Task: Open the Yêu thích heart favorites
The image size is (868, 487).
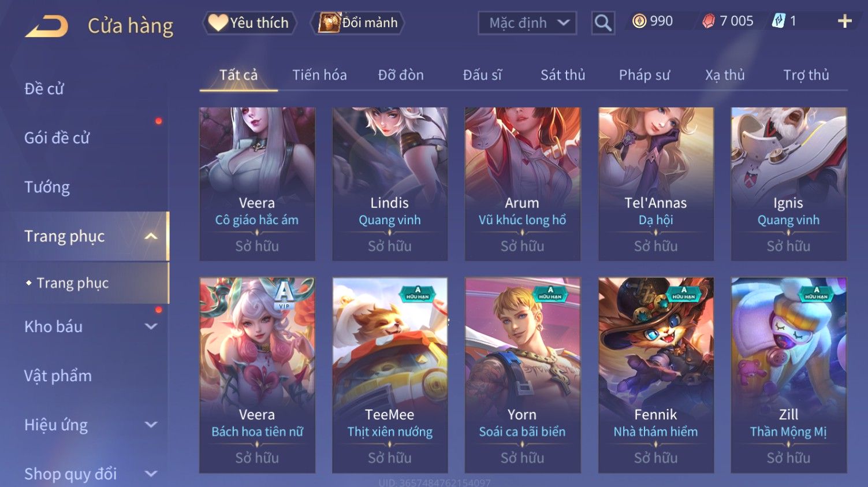Action: 249,23
